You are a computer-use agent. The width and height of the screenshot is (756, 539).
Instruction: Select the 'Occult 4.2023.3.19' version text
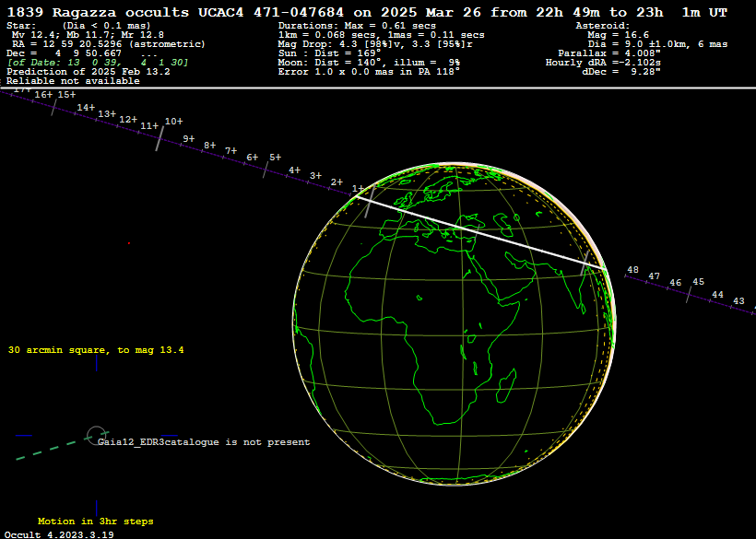(59, 534)
